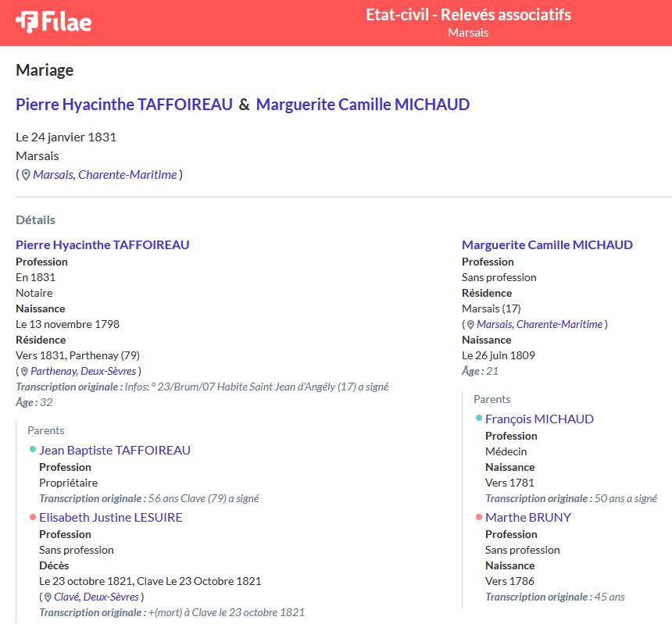Click the 'Marsais (17)' residence value
672x631 pixels.
(491, 308)
